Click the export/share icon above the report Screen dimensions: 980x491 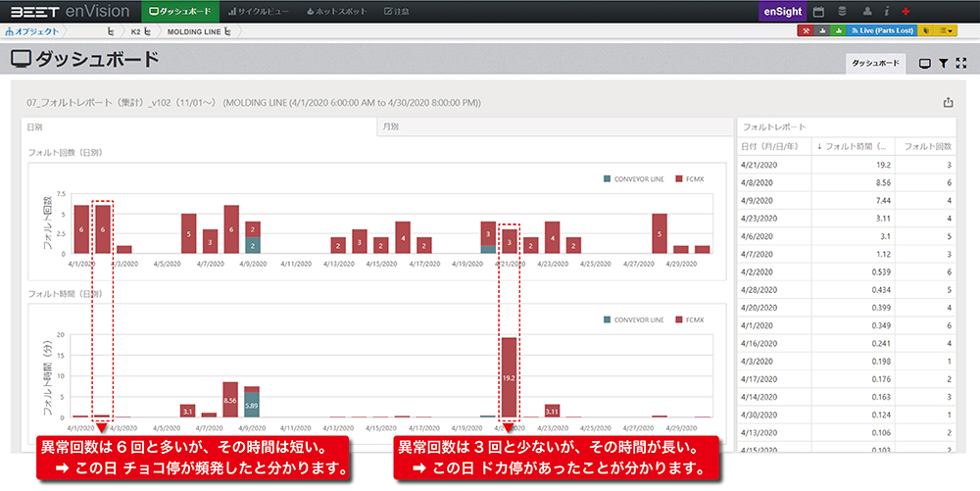948,102
